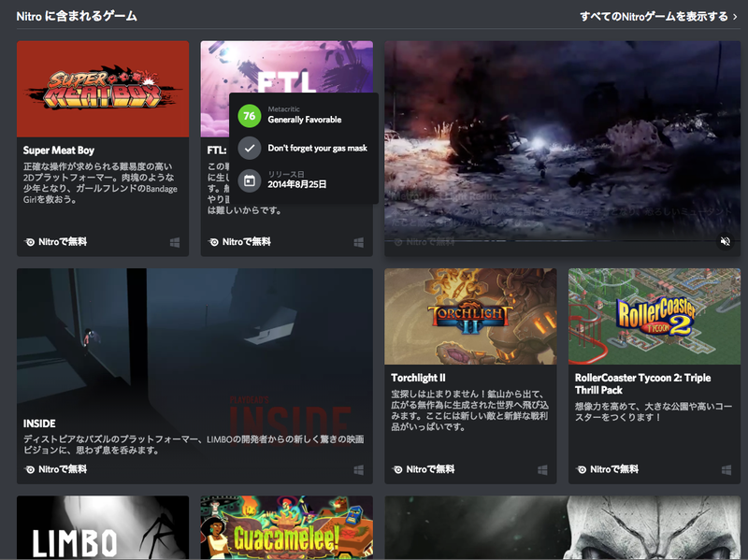Open the LIMBO game thumbnail
Image resolution: width=748 pixels, height=560 pixels.
(101, 528)
